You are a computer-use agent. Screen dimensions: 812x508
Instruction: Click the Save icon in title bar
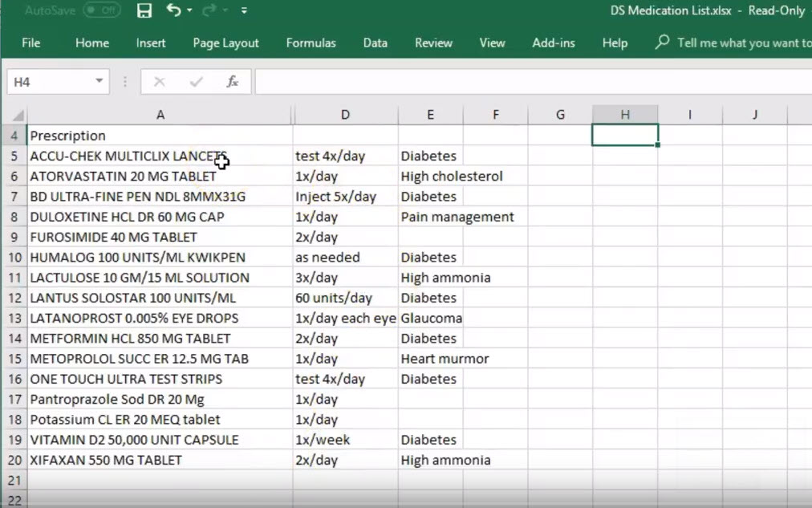tap(144, 10)
